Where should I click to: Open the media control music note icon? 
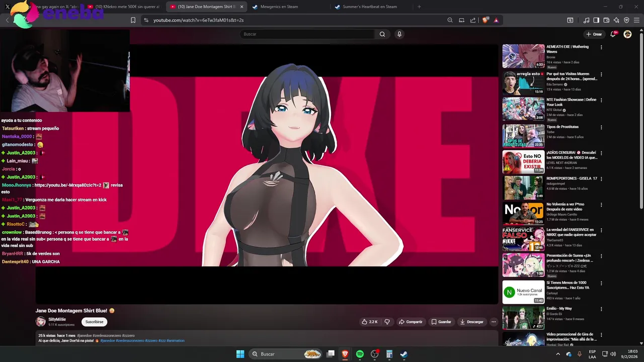586,20
